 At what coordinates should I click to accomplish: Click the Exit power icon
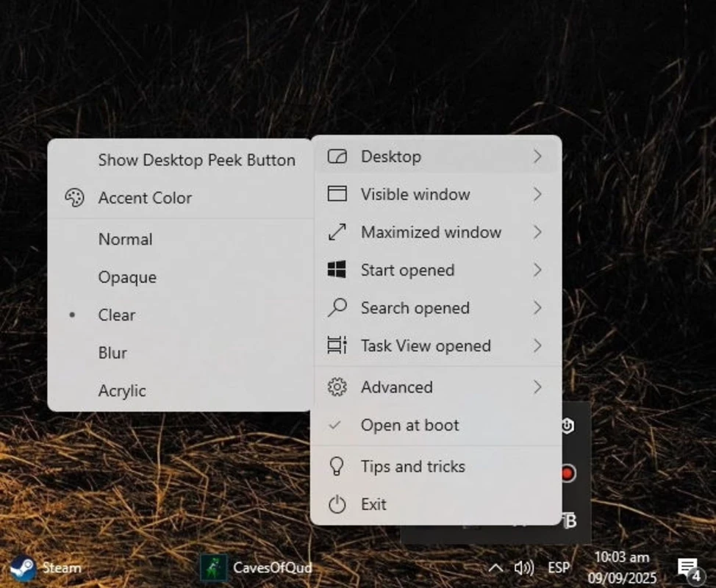point(337,504)
